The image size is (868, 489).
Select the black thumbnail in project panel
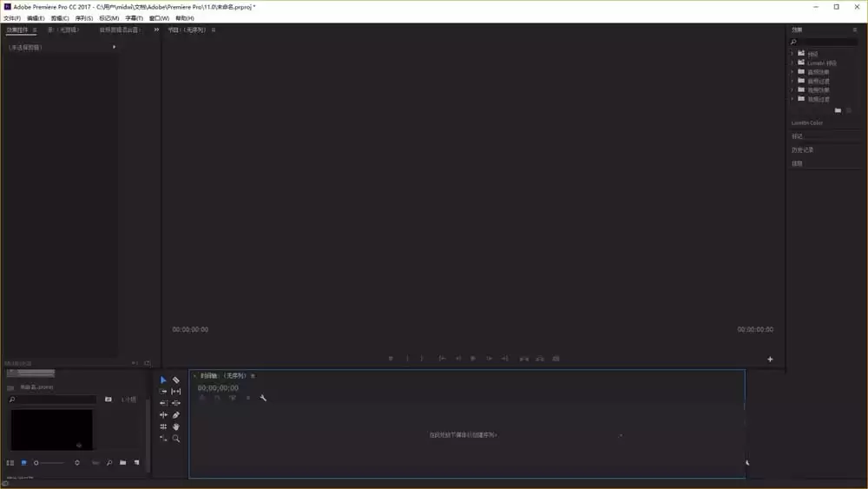click(51, 430)
